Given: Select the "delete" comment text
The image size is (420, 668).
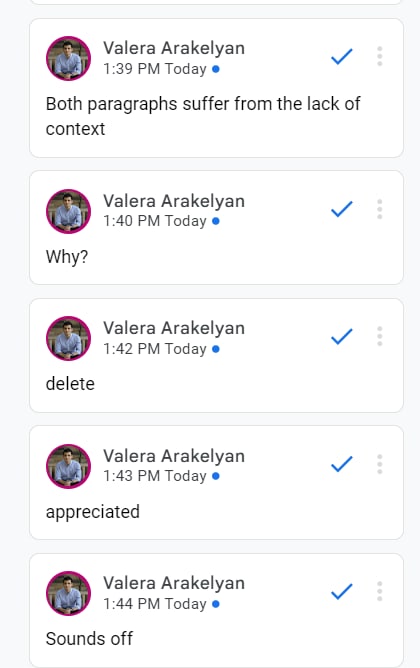Looking at the screenshot, I should point(70,383).
